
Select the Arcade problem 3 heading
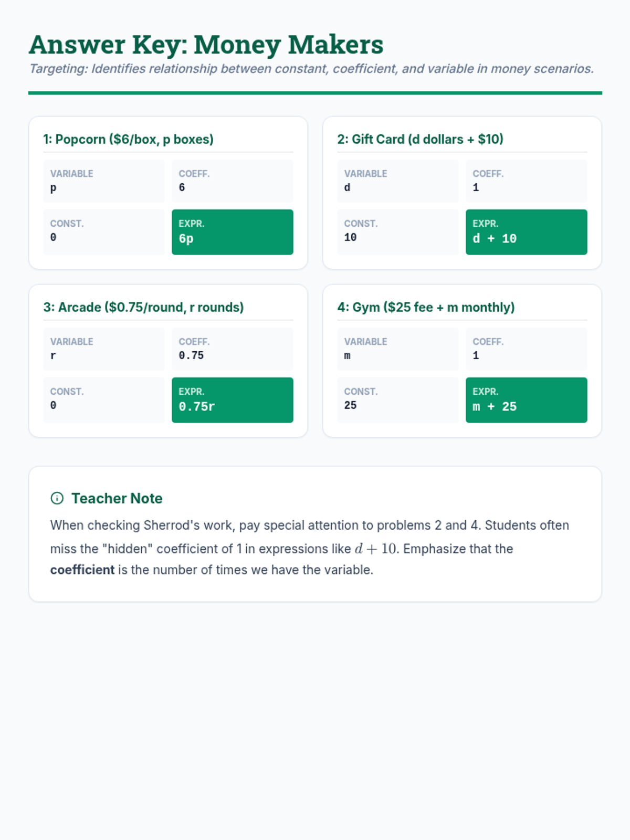coord(143,307)
